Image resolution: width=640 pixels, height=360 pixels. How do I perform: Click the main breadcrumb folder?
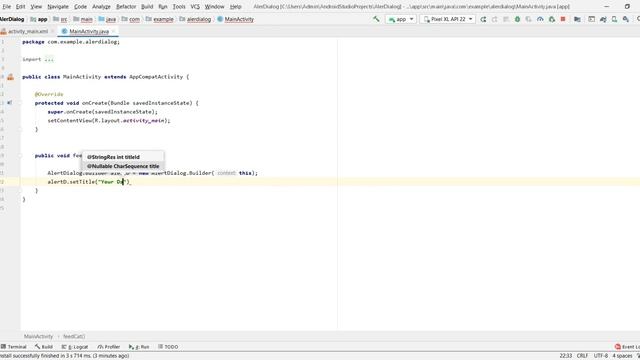[x=83, y=19]
